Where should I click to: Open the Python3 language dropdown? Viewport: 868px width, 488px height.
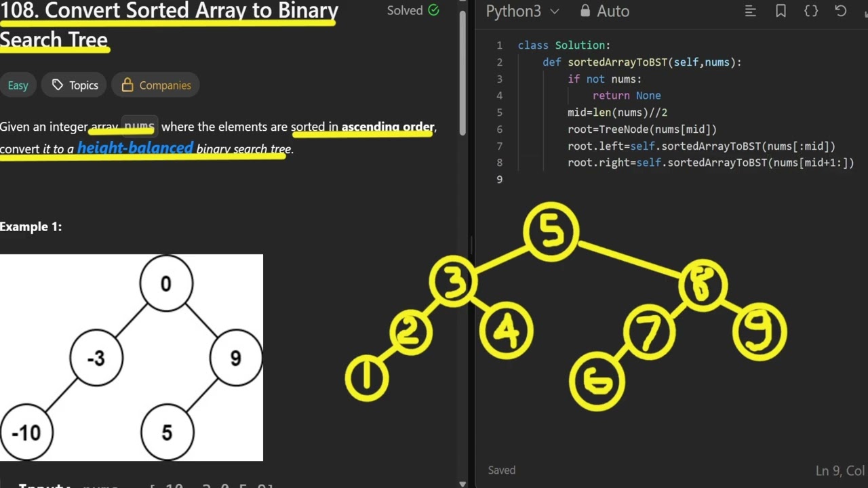point(522,11)
